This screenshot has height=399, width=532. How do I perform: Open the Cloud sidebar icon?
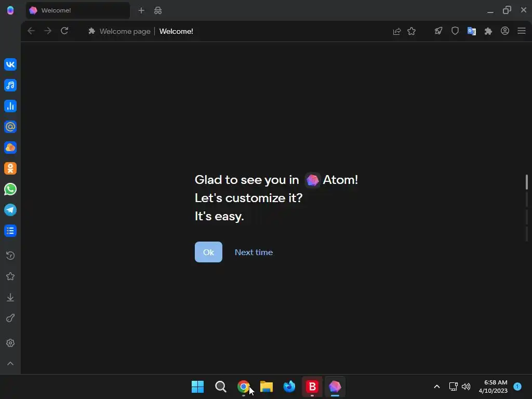[10, 148]
